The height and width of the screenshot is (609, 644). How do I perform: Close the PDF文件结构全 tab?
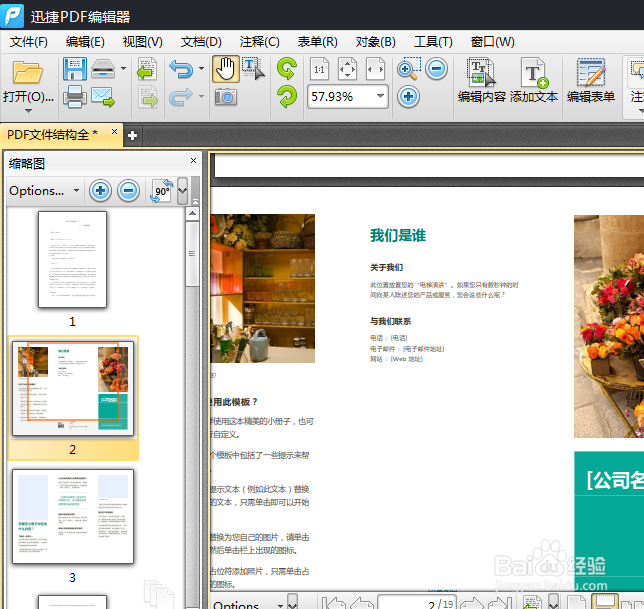click(x=115, y=132)
